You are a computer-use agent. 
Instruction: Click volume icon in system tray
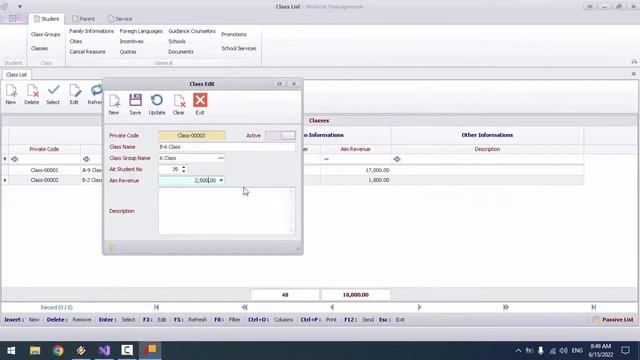click(x=564, y=351)
